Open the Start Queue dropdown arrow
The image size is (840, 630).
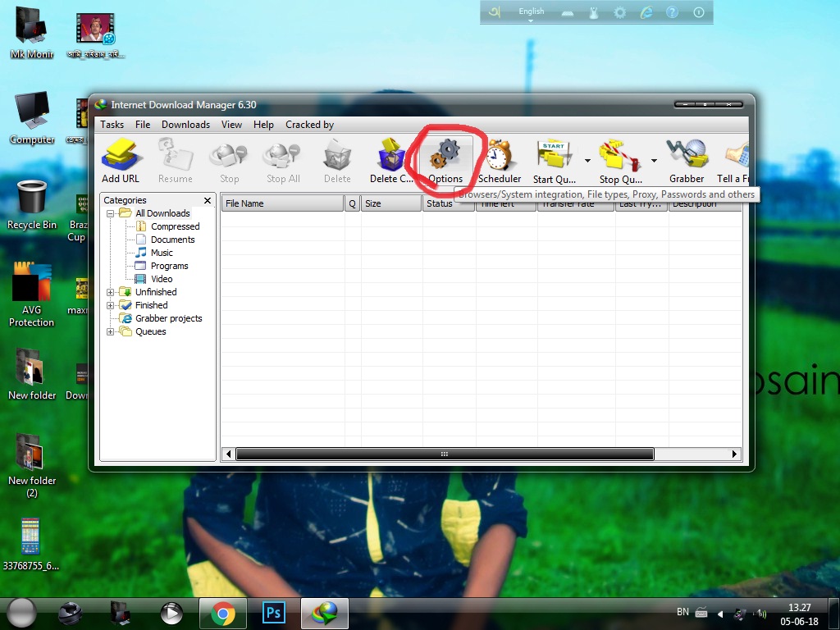[x=587, y=161]
